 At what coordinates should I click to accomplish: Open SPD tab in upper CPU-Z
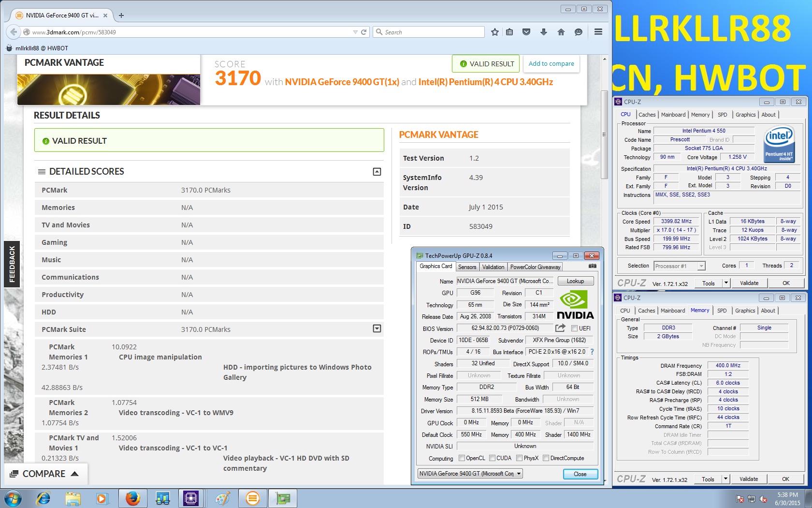point(722,115)
